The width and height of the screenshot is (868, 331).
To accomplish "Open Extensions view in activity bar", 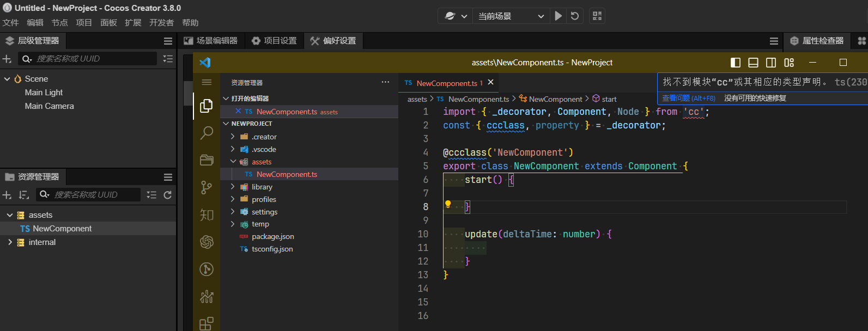I will click(207, 323).
